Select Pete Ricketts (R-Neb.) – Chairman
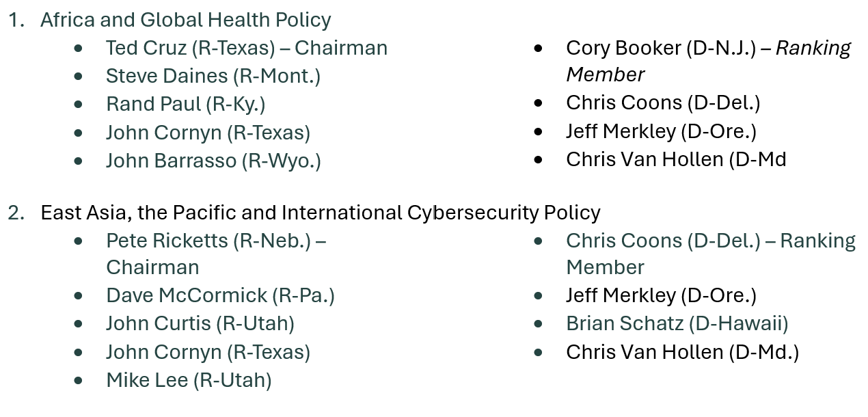Image resolution: width=868 pixels, height=417 pixels. coord(216,254)
